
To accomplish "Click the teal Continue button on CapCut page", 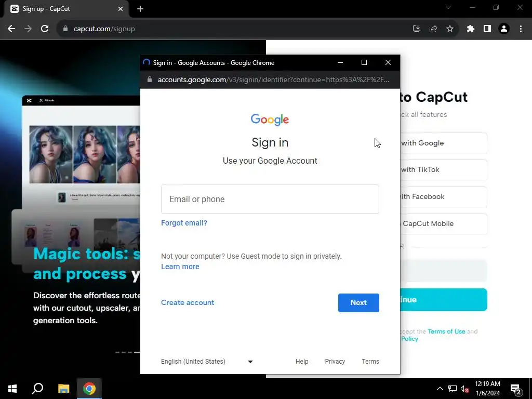I will point(444,300).
